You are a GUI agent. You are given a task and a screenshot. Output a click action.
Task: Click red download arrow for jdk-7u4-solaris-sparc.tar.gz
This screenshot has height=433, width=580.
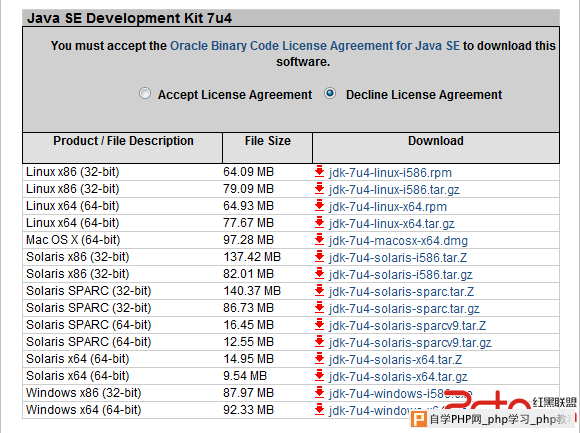(x=319, y=308)
